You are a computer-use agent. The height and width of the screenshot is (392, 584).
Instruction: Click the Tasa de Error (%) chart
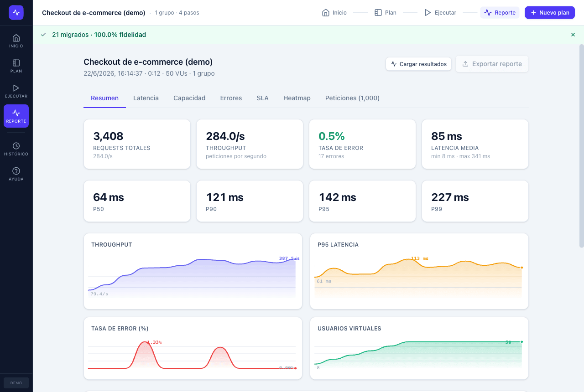pos(193,348)
